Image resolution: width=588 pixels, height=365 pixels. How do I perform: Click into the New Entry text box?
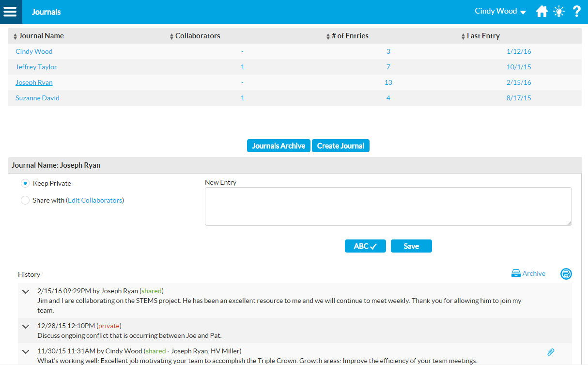click(x=388, y=206)
